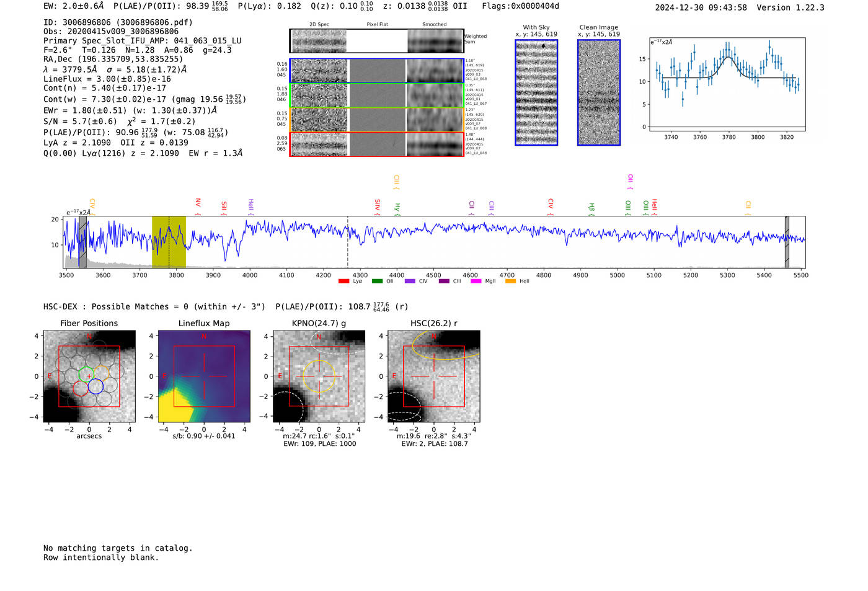The height and width of the screenshot is (591, 868).
Task: Open the With Sky cutout image
Action: 536,92
